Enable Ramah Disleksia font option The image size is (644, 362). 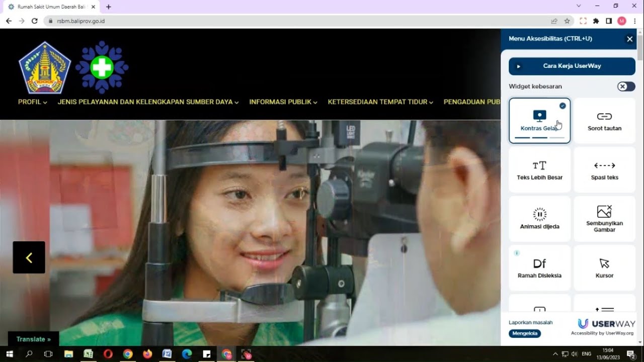(x=539, y=268)
